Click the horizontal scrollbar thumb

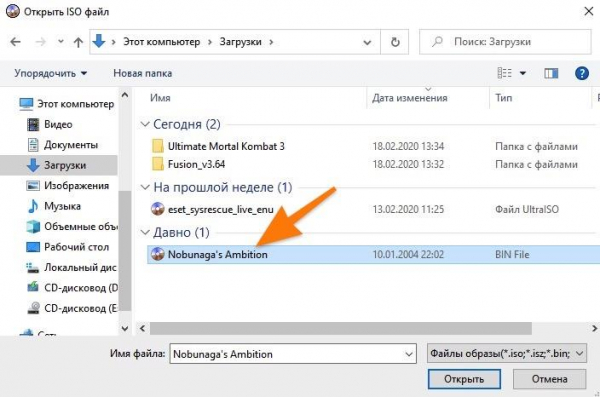point(341,328)
